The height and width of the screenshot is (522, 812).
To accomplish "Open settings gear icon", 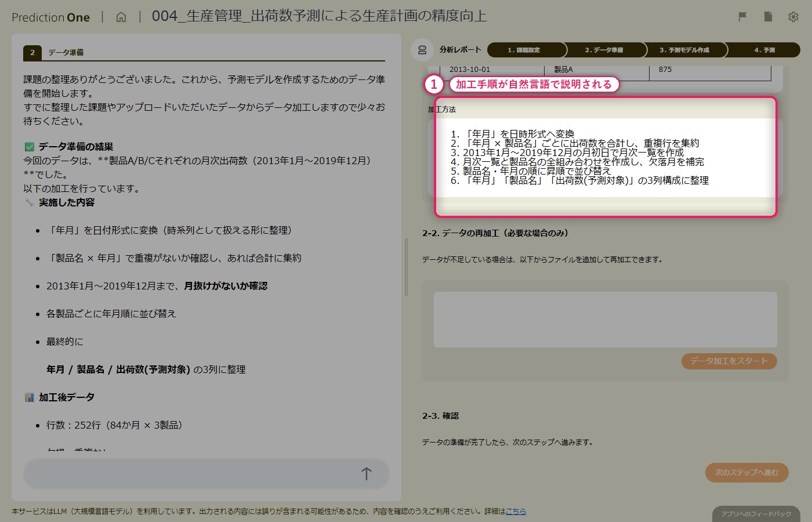I will tap(793, 17).
